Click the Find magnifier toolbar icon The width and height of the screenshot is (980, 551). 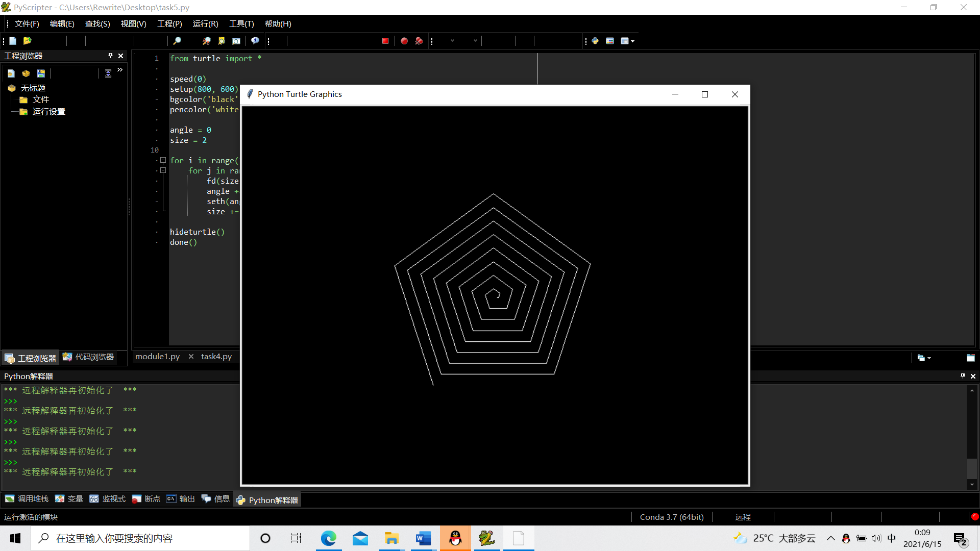pyautogui.click(x=177, y=41)
